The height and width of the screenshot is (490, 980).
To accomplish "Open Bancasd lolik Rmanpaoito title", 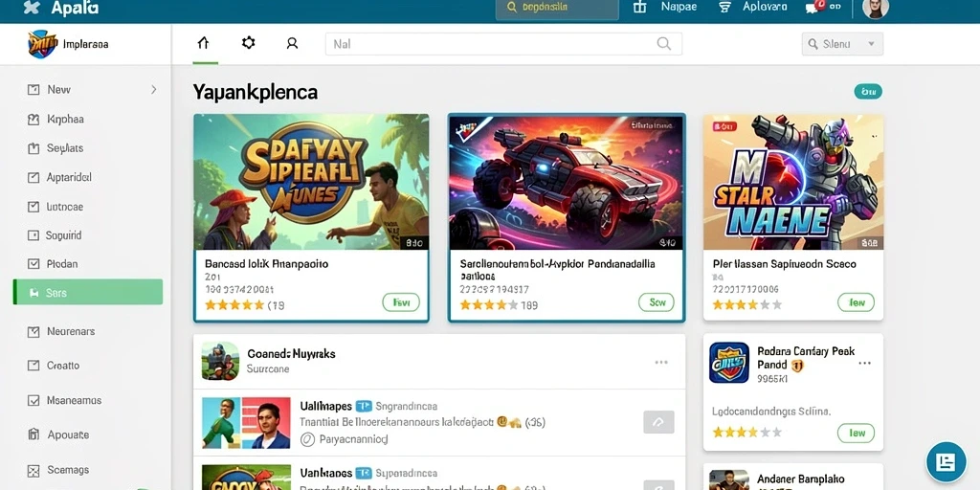I will (267, 264).
